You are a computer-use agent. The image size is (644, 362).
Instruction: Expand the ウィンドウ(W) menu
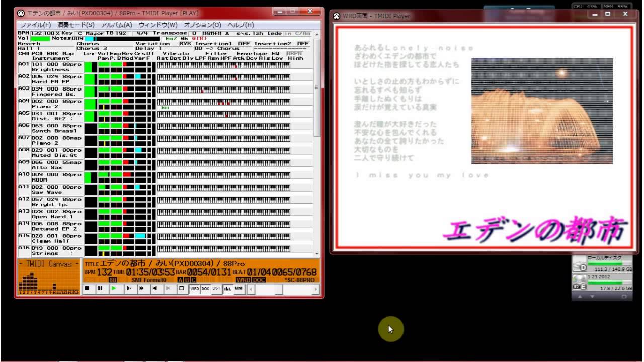click(157, 25)
